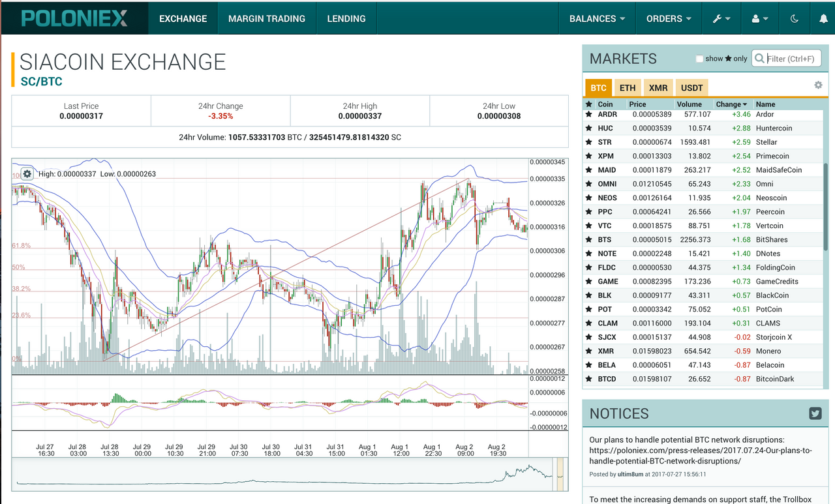Star the NEOS market
This screenshot has height=504, width=835.
pyautogui.click(x=589, y=198)
